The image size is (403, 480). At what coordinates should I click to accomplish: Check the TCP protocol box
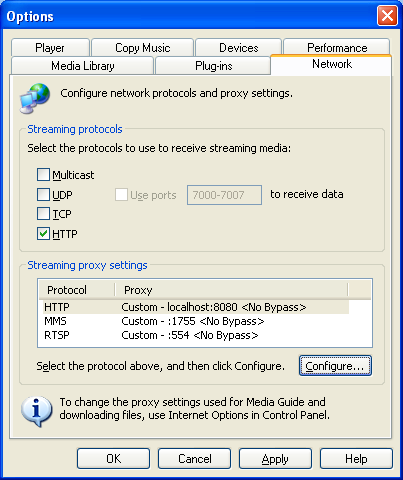(x=43, y=214)
